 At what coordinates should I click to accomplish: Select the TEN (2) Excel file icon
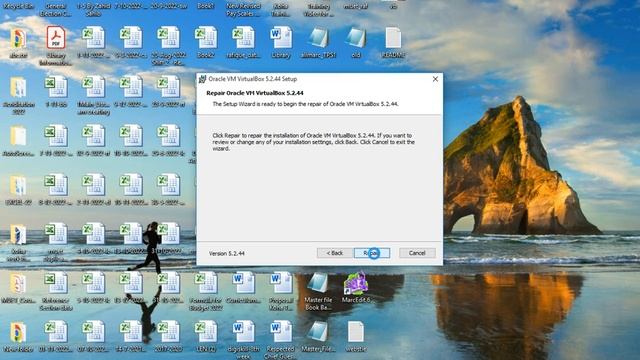coord(206,332)
